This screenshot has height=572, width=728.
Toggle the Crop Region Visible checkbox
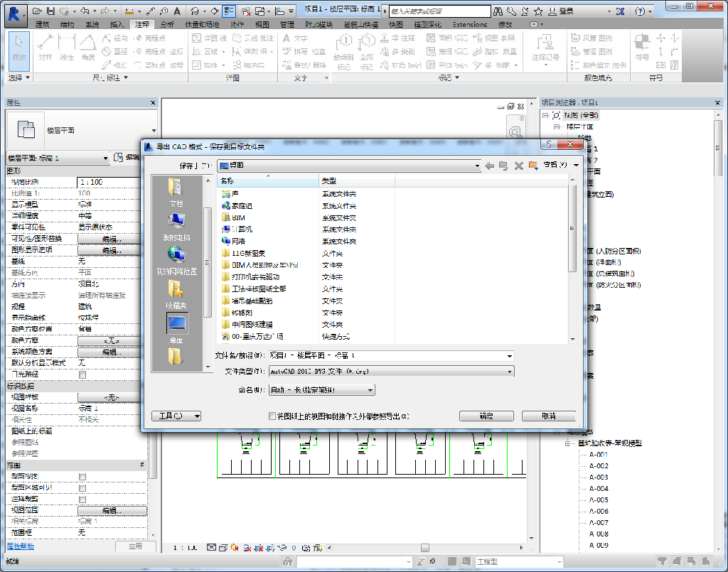[82, 488]
